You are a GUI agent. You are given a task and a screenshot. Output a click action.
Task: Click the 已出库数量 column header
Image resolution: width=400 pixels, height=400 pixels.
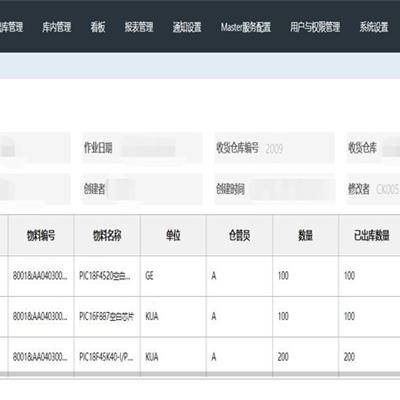pos(370,235)
